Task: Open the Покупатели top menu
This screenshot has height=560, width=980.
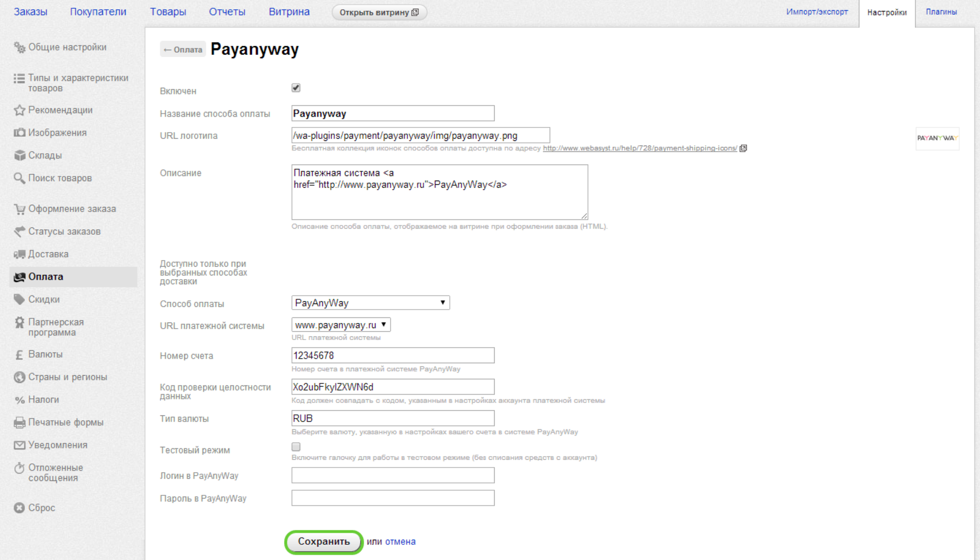Action: click(98, 12)
